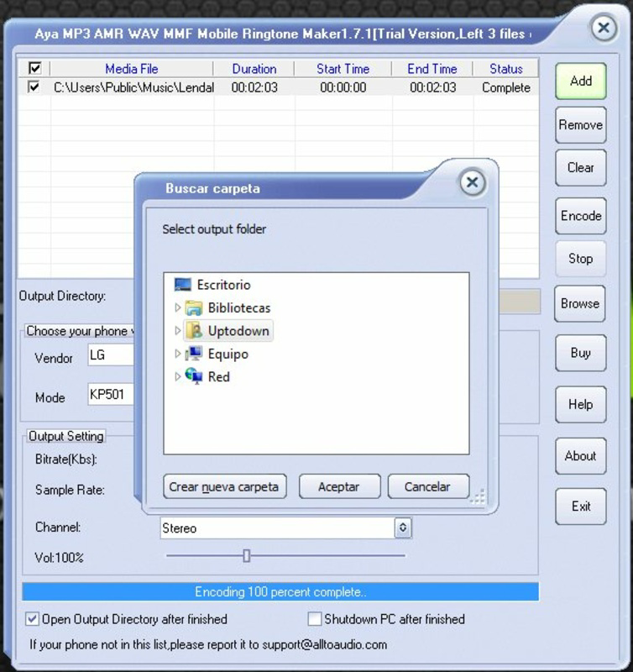Disable Open Output Directory after finished
The image size is (633, 672).
click(x=32, y=619)
